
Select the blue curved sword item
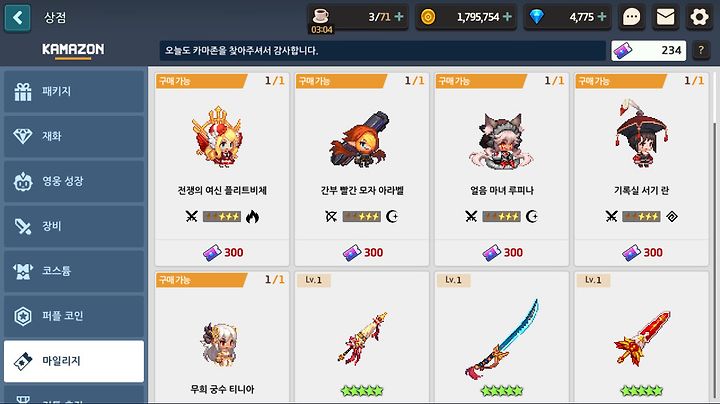point(501,337)
